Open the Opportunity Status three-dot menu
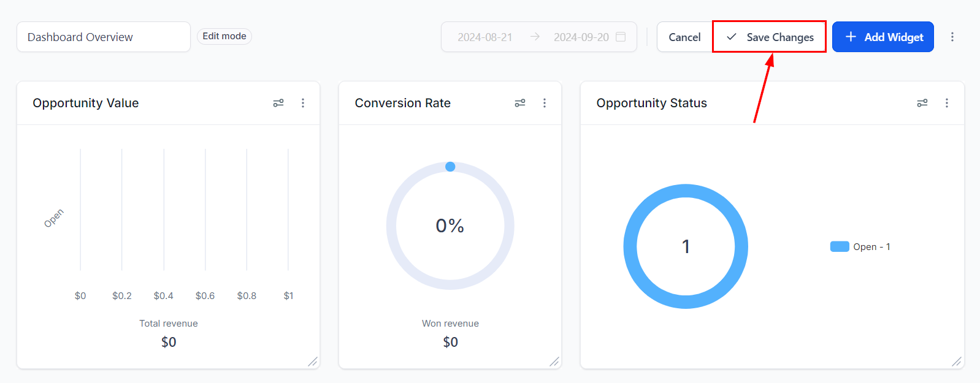Viewport: 980px width, 383px height. click(947, 103)
